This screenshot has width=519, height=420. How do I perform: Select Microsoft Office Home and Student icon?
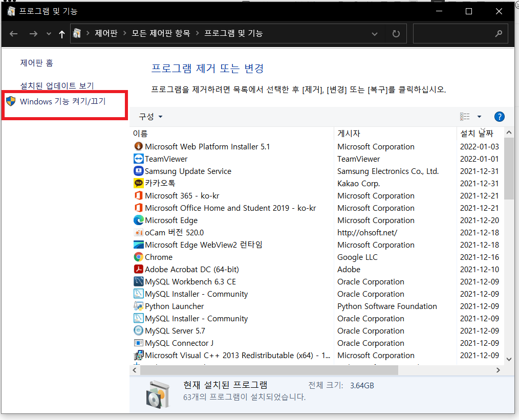[138, 208]
